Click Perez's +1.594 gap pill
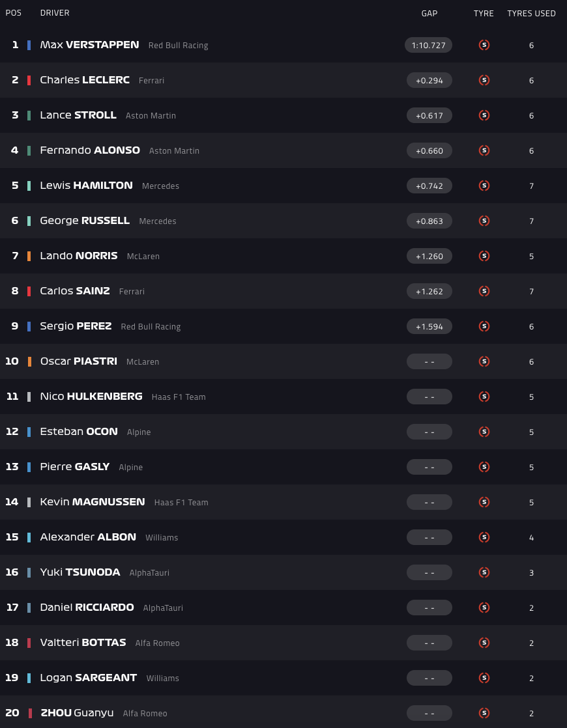The width and height of the screenshot is (567, 728). click(429, 326)
